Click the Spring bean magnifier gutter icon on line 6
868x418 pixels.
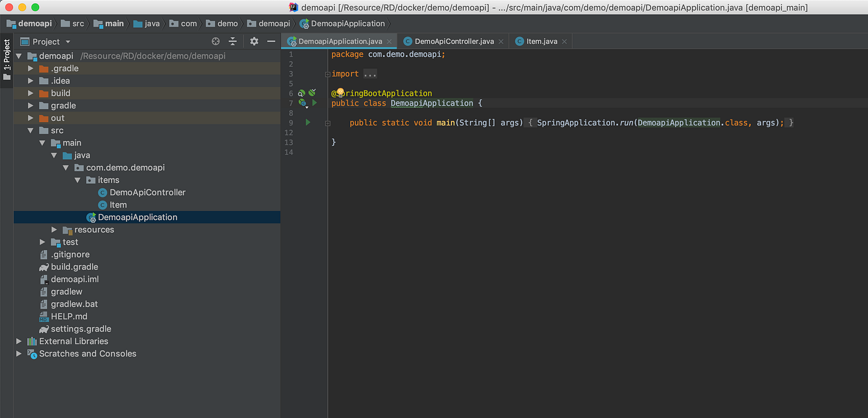301,94
